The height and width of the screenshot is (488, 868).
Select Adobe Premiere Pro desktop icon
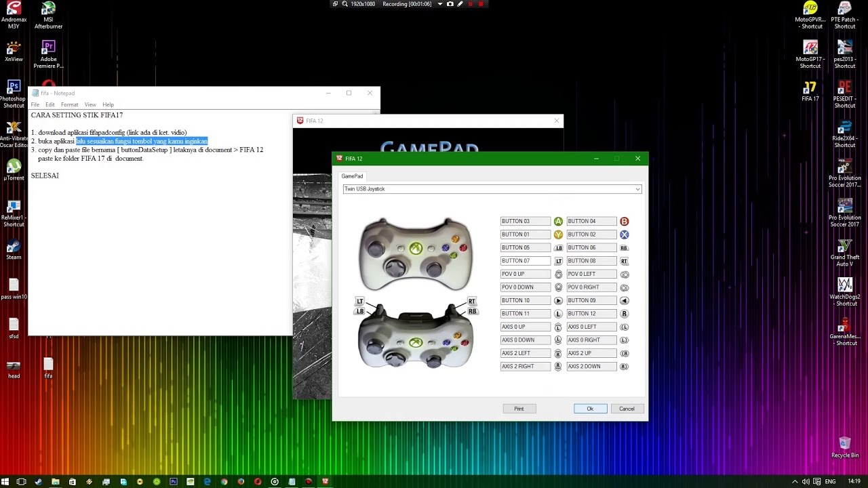pyautogui.click(x=48, y=55)
